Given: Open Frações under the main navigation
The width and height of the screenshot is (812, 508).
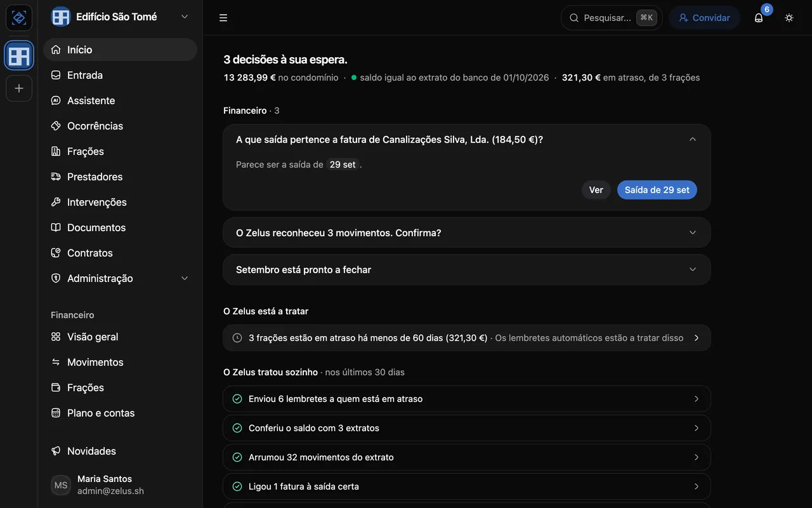Looking at the screenshot, I should (x=120, y=151).
